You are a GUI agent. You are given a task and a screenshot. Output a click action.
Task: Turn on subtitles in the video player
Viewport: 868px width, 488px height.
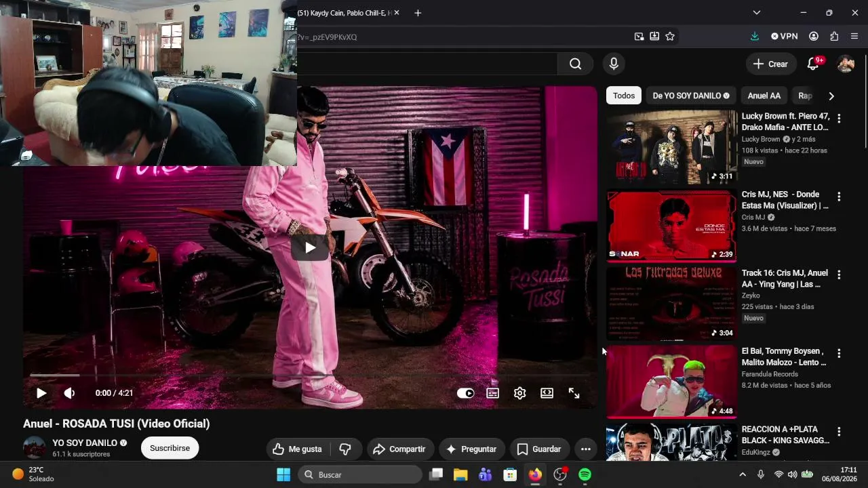pos(493,393)
